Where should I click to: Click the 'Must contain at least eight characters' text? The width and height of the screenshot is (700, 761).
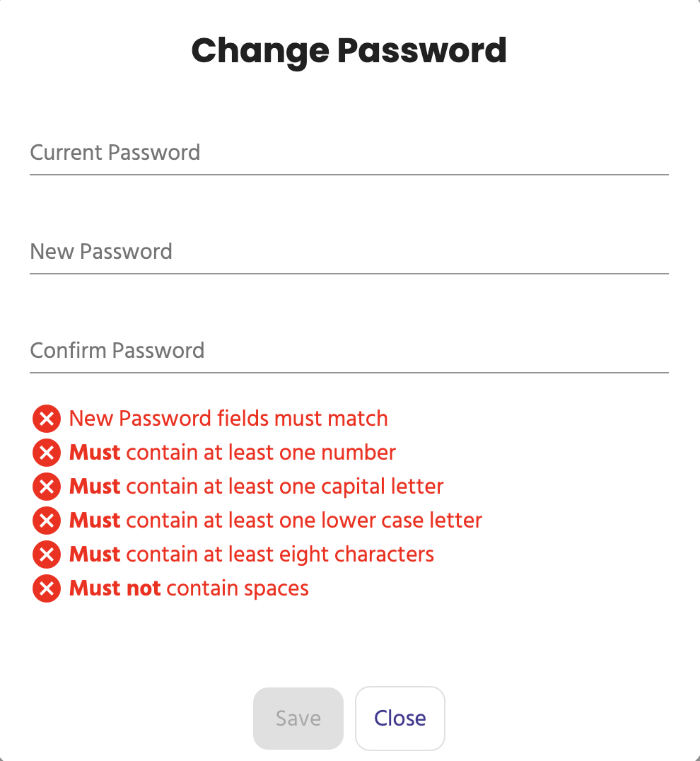pos(251,554)
